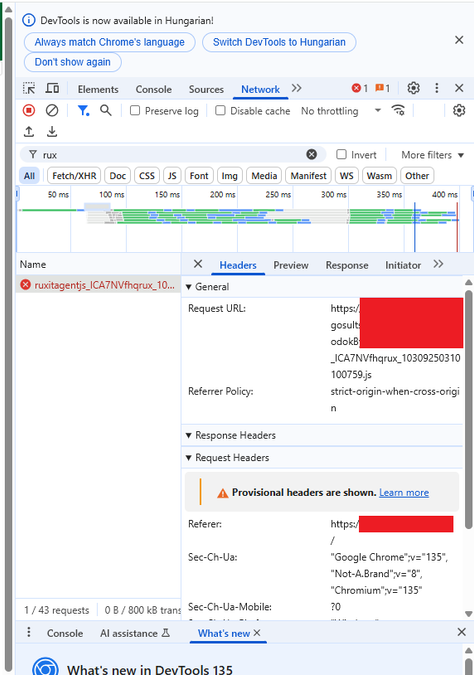The width and height of the screenshot is (474, 675).
Task: Select the All request type filter
Action: pyautogui.click(x=29, y=176)
